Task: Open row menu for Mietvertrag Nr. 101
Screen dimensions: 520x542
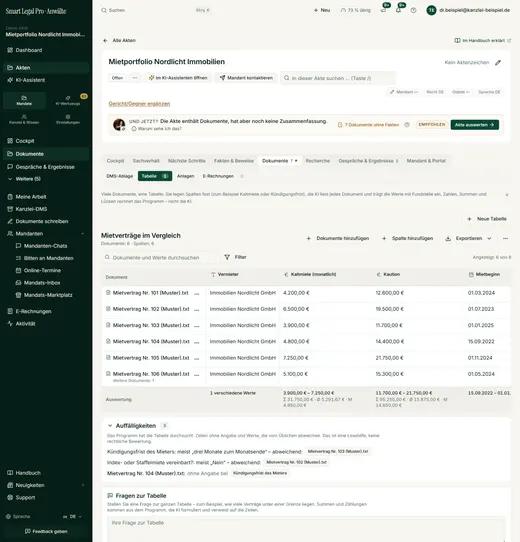Action: click(197, 293)
